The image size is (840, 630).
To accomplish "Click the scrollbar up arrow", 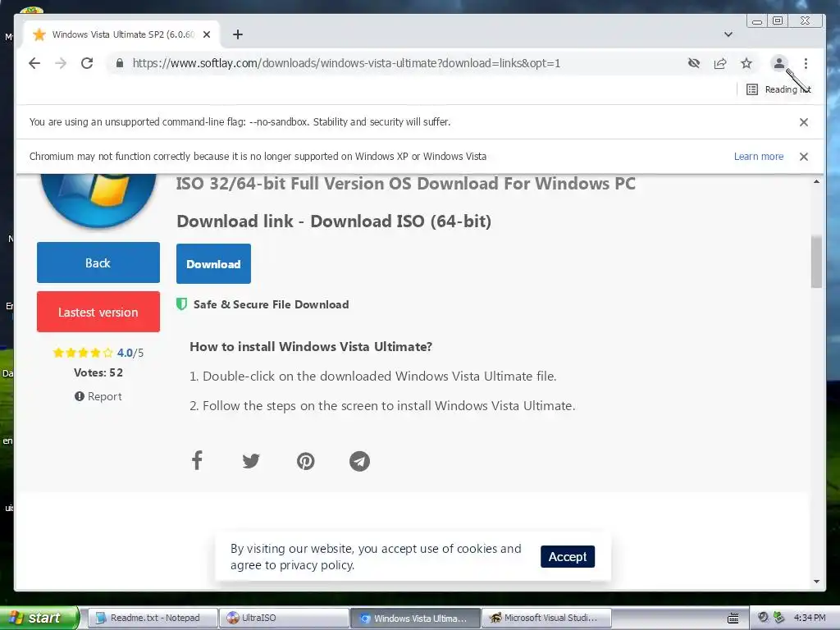I will tap(816, 181).
